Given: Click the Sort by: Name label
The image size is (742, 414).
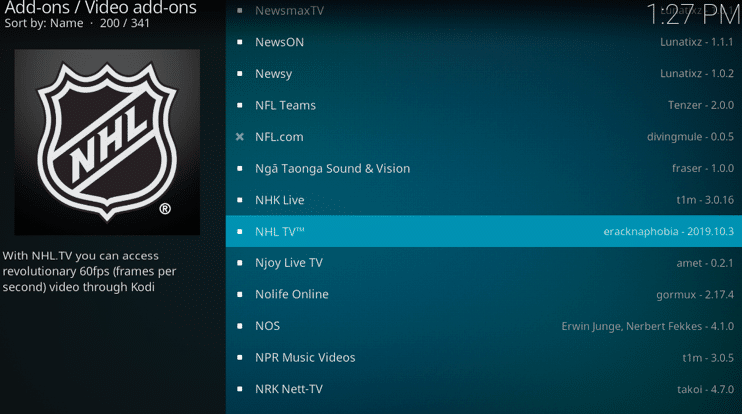Looking at the screenshot, I should 44,23.
